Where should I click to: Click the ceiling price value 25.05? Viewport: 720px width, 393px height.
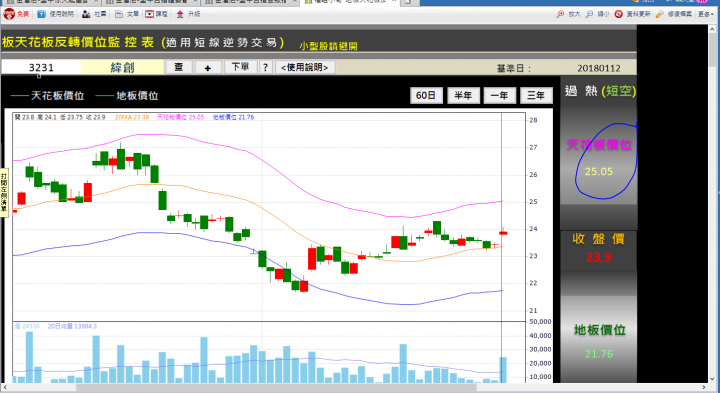tap(599, 172)
